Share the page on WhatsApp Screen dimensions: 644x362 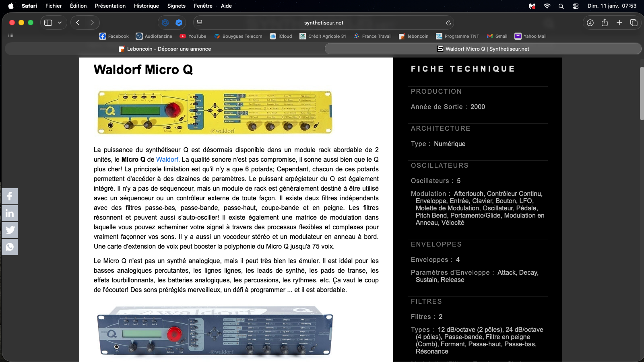(10, 247)
